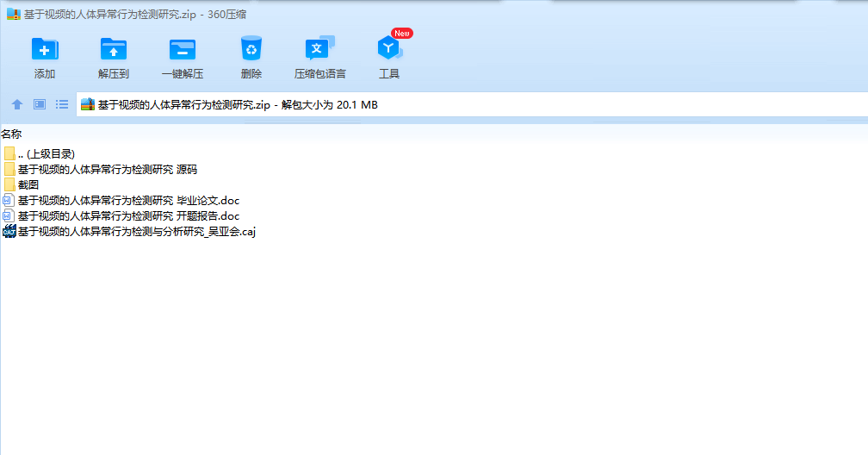The image size is (868, 455).
Task: Click the zip archive icon in the path bar
Action: coord(88,104)
